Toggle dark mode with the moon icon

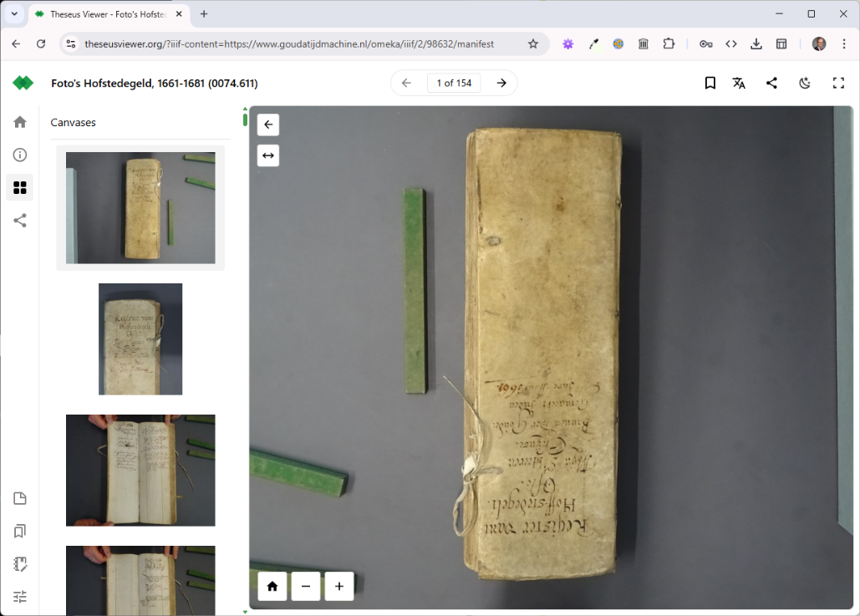point(805,83)
